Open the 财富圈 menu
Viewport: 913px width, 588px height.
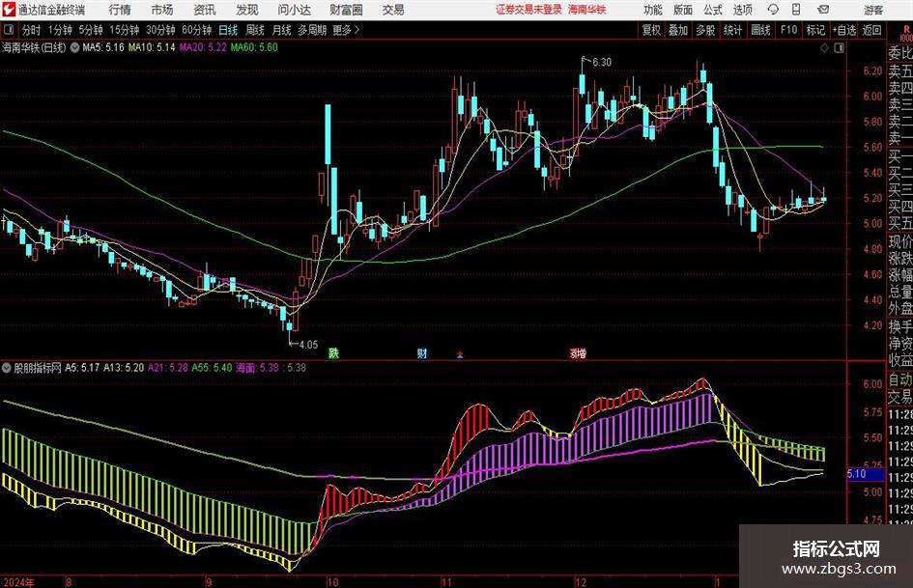[x=346, y=10]
